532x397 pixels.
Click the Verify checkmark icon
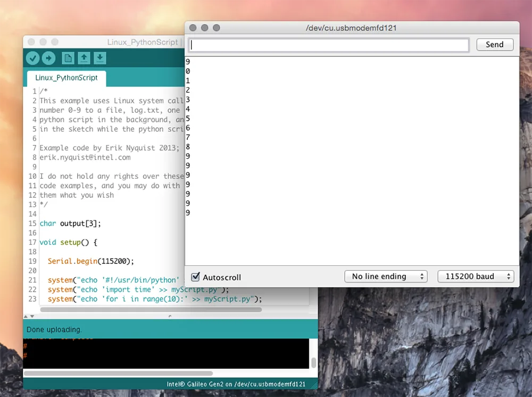point(32,59)
